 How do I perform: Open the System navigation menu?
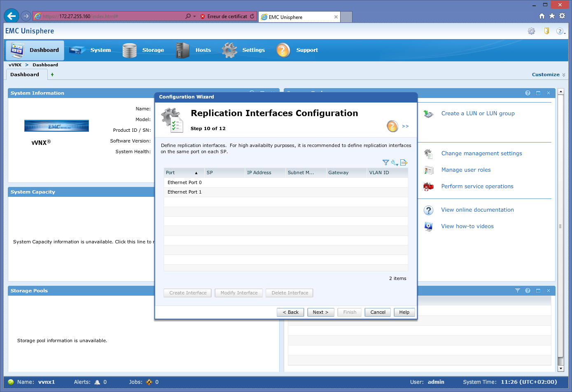pyautogui.click(x=90, y=50)
